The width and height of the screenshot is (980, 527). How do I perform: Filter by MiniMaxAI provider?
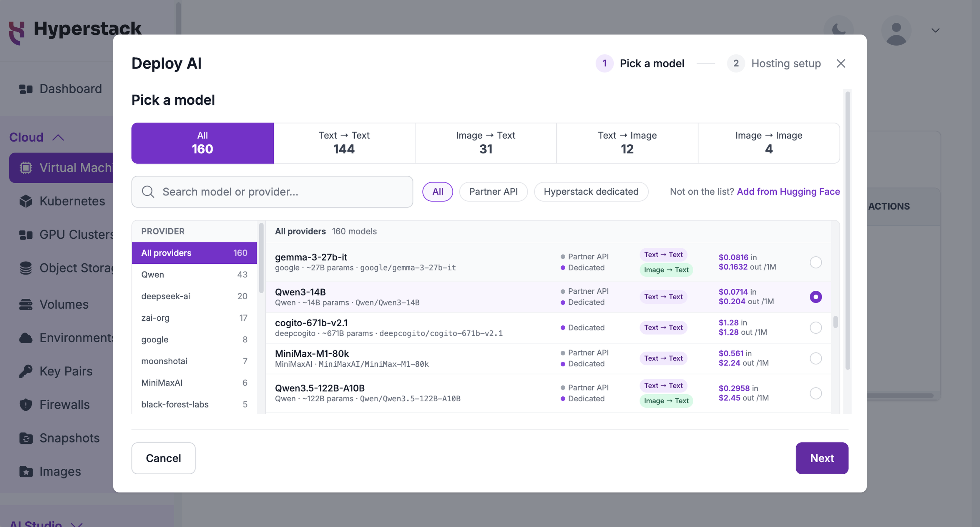tap(195, 383)
